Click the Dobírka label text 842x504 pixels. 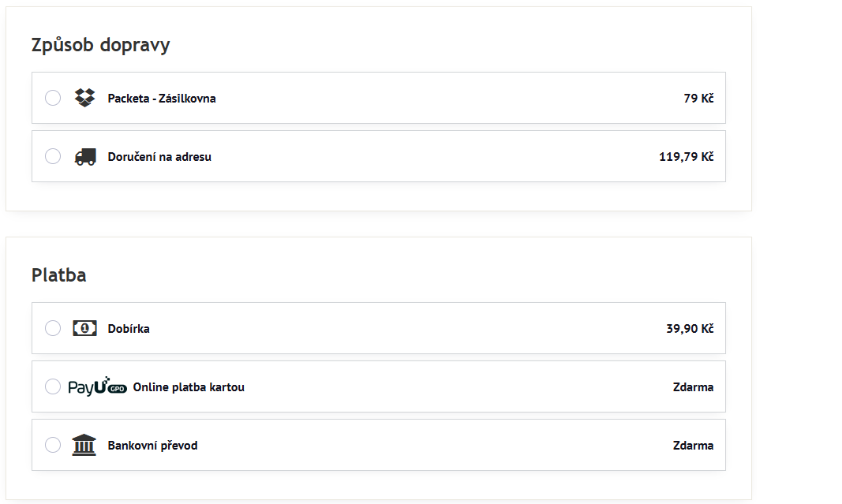[x=129, y=329]
